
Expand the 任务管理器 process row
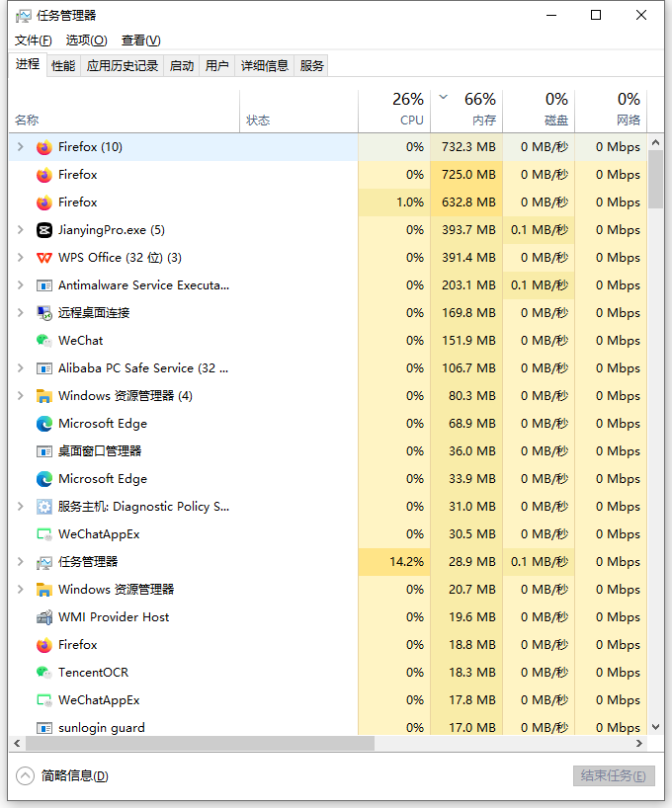coord(20,562)
